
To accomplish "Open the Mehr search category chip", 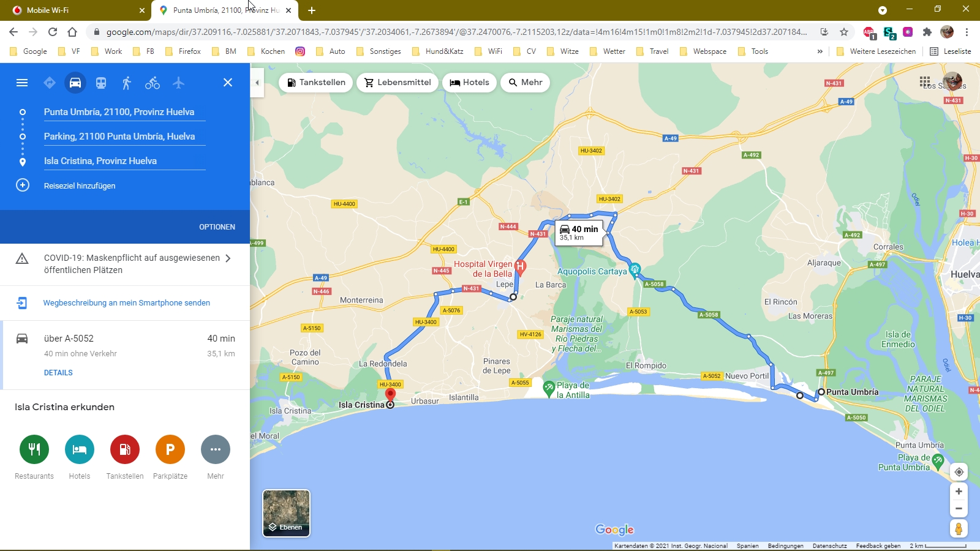I will pyautogui.click(x=526, y=83).
